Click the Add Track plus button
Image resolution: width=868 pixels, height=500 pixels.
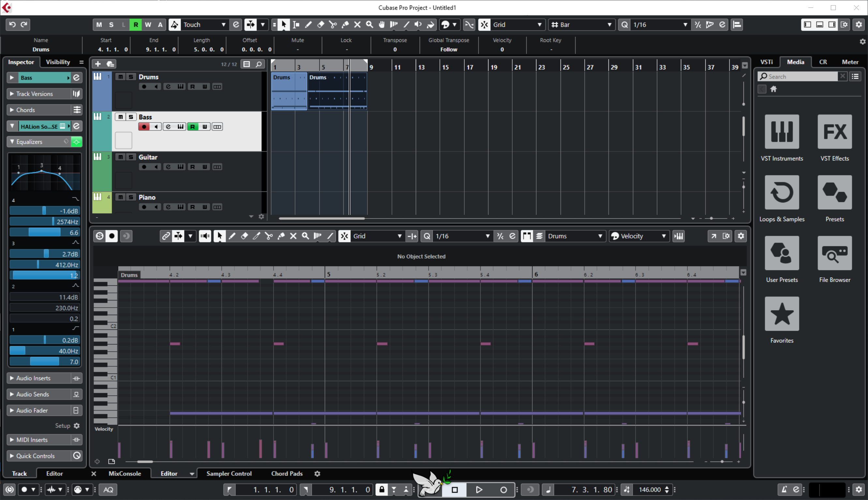pyautogui.click(x=98, y=64)
